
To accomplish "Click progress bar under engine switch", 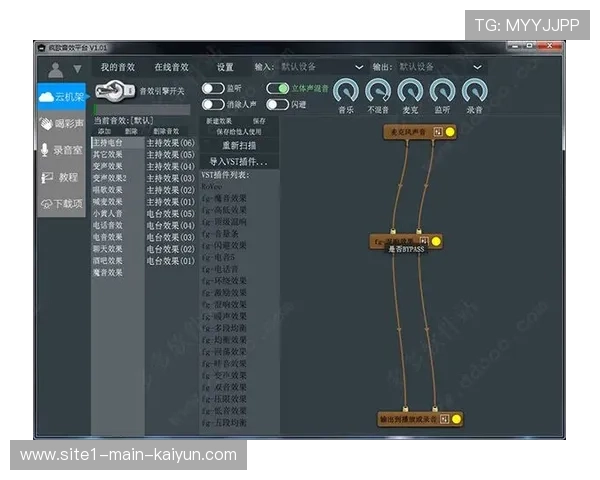I will click(142, 109).
